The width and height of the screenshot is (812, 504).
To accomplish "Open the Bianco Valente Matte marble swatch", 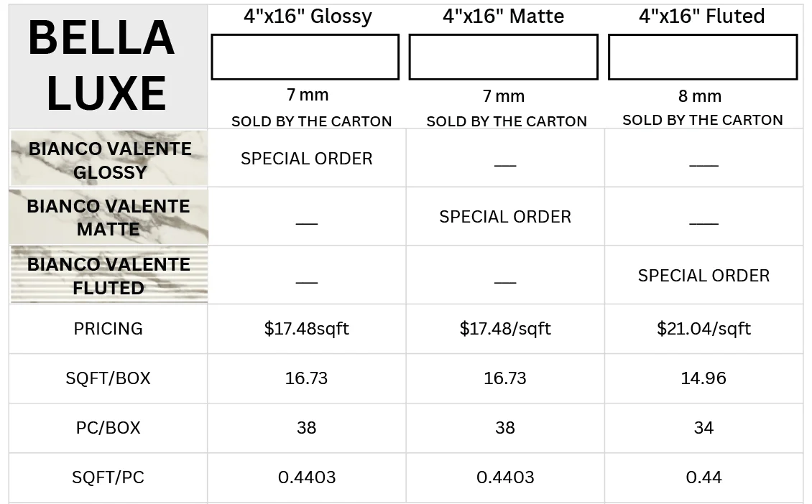I will pos(109,216).
